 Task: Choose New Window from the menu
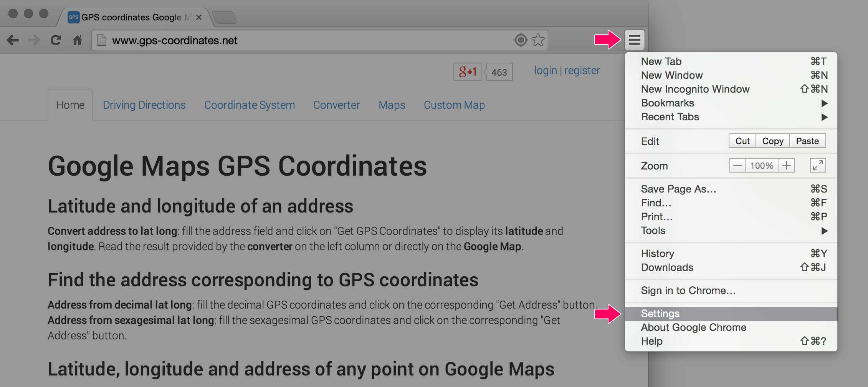coord(731,75)
